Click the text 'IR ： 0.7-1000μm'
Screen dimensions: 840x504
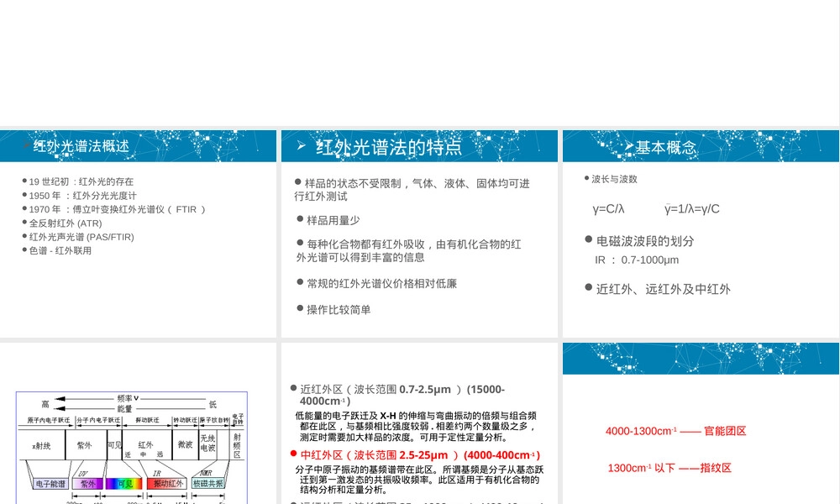click(637, 260)
